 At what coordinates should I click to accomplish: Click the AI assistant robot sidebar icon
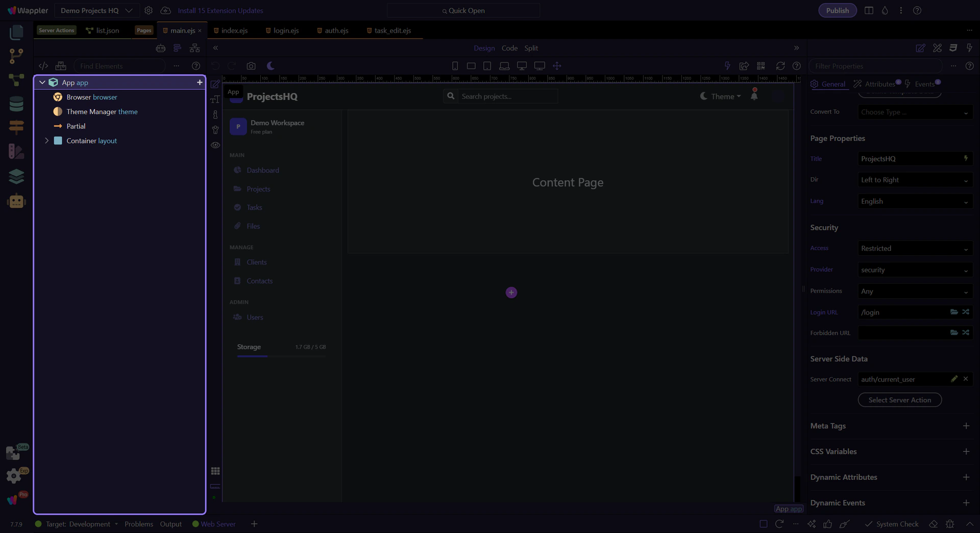[16, 201]
